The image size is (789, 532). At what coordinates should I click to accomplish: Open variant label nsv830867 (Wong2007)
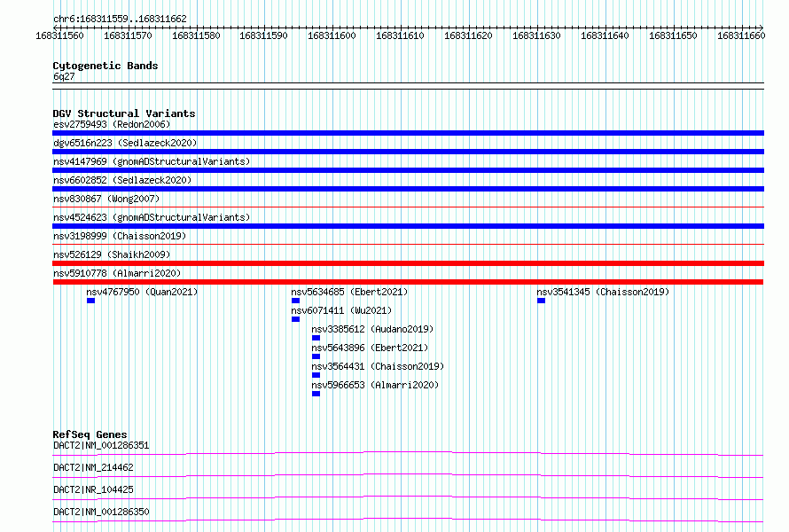pos(106,199)
